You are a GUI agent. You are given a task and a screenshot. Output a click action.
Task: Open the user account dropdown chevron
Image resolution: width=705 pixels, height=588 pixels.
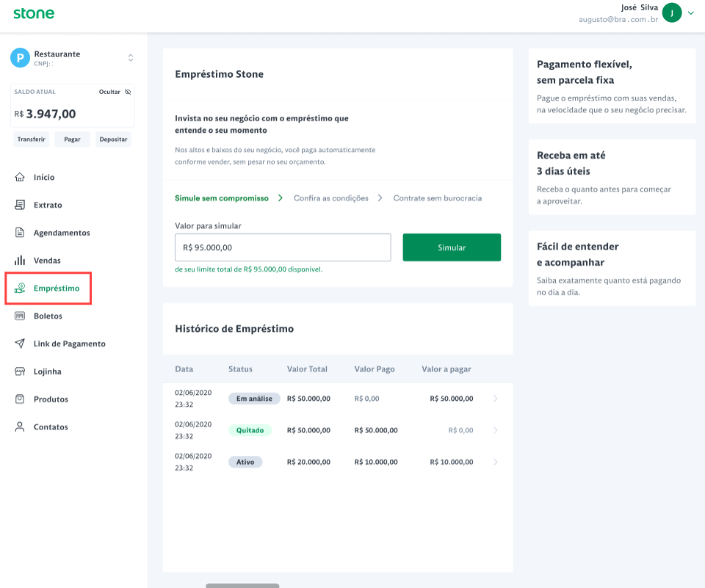click(691, 13)
